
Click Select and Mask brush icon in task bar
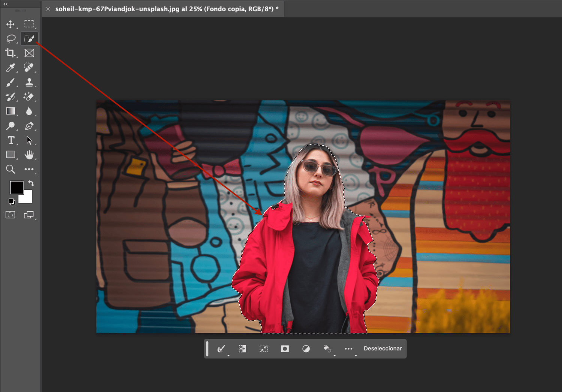tap(221, 349)
